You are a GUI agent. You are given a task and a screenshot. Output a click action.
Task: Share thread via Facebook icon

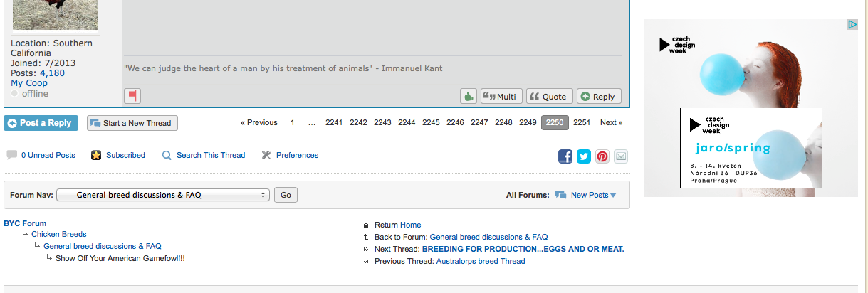(565, 156)
